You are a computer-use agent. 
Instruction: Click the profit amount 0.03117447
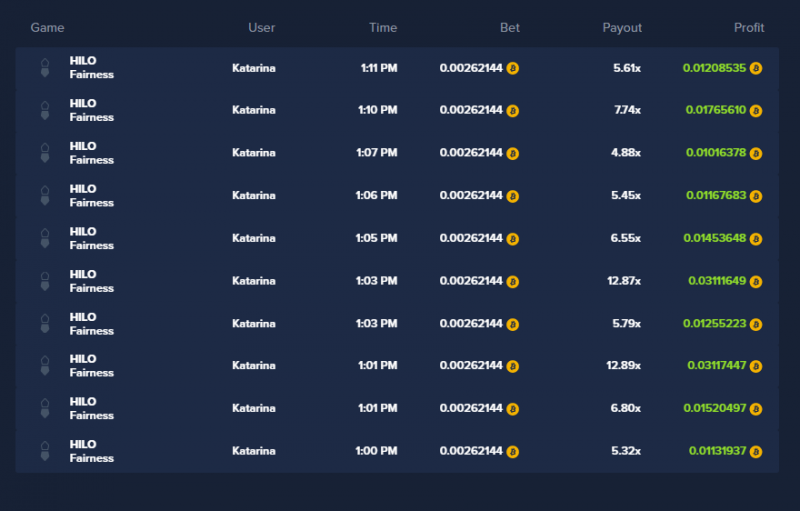point(717,366)
